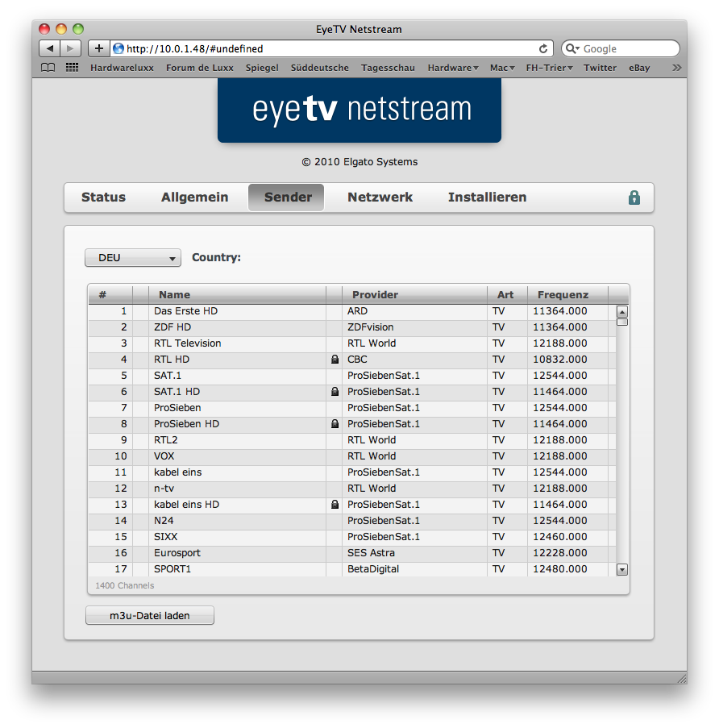Open the Mac bookmarks folder dropdown
Viewport: 719px width, 728px height.
[502, 68]
